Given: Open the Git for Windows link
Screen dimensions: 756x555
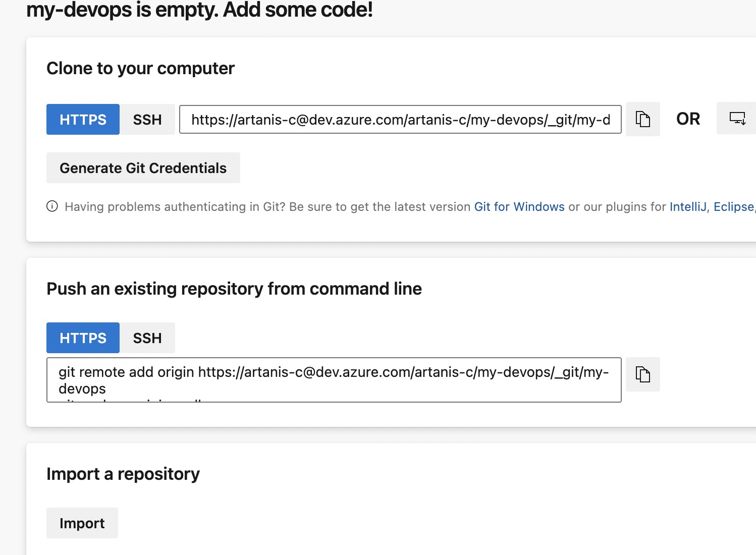Looking at the screenshot, I should 519,207.
